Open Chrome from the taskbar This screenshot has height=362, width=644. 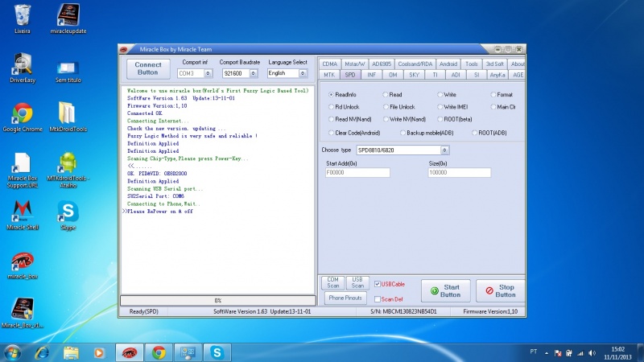[159, 352]
